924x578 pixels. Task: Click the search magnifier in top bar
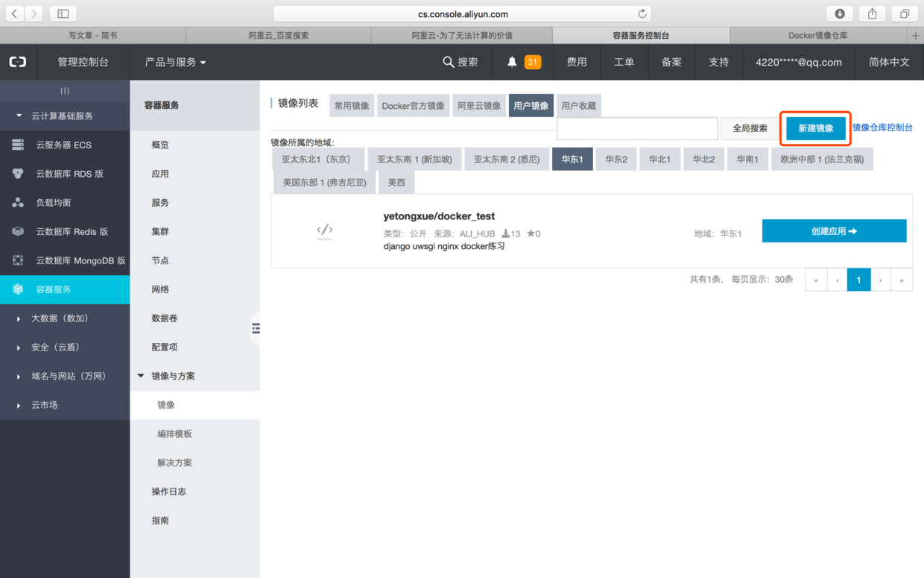click(448, 62)
